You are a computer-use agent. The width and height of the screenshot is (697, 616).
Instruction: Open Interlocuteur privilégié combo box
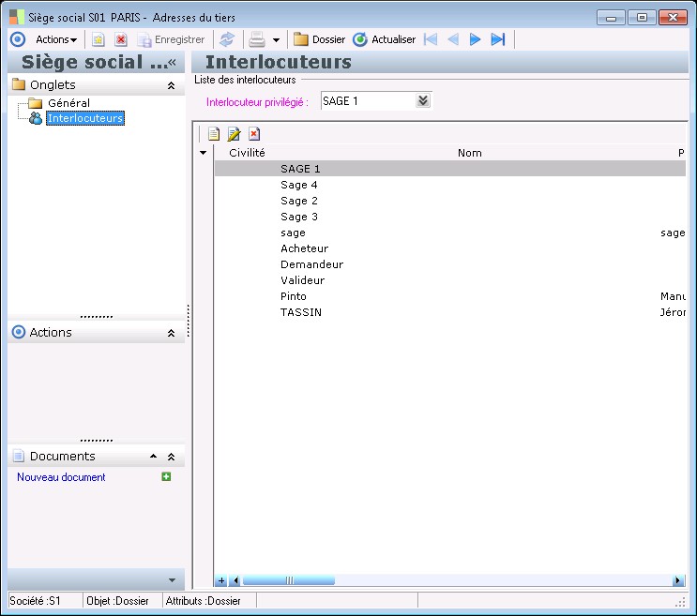click(423, 100)
